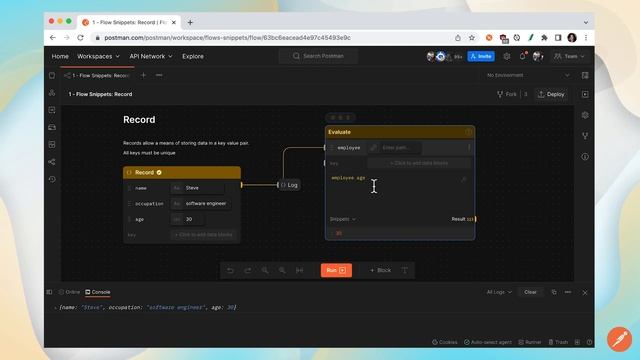Click the Invite button

(481, 56)
